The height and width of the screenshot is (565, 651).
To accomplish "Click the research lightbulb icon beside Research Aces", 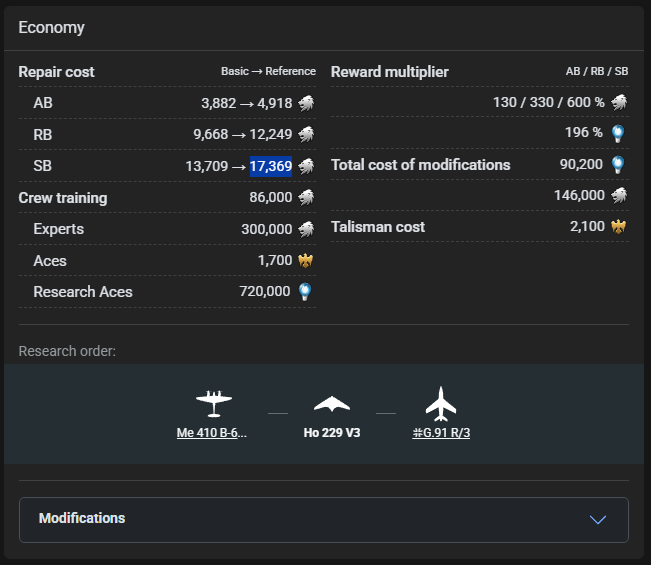I will pos(306,292).
